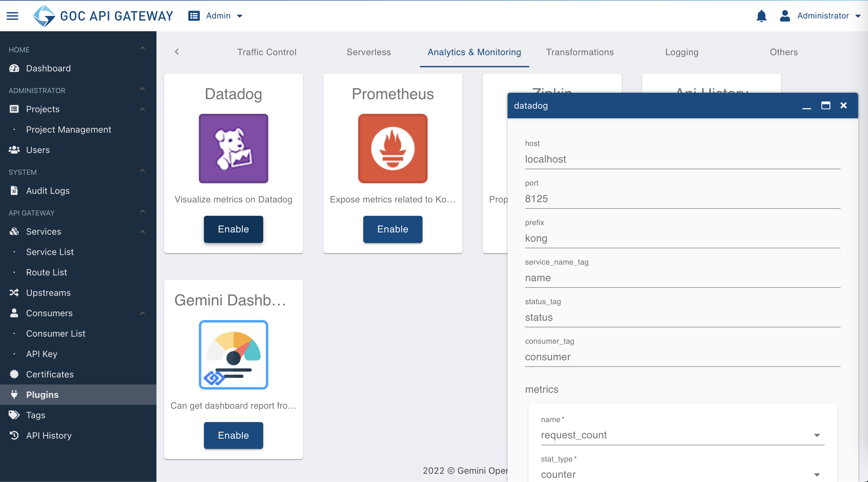Click the Administrator user avatar icon

pyautogui.click(x=785, y=16)
